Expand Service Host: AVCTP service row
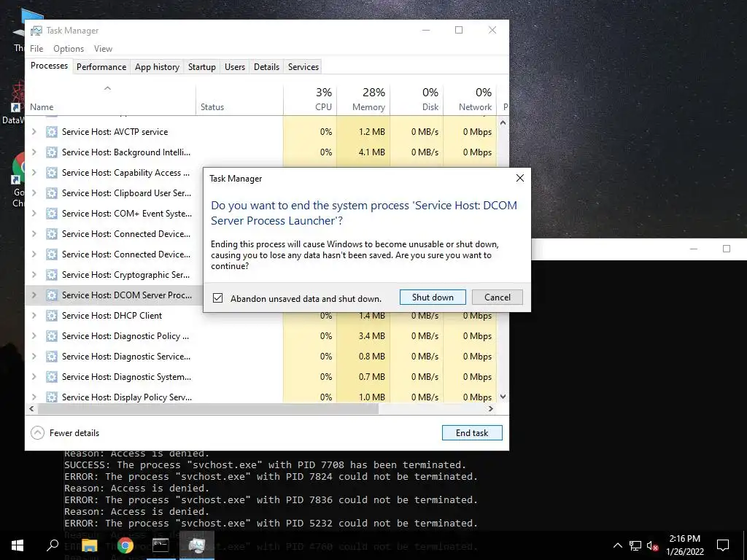Image resolution: width=747 pixels, height=560 pixels. pyautogui.click(x=34, y=132)
